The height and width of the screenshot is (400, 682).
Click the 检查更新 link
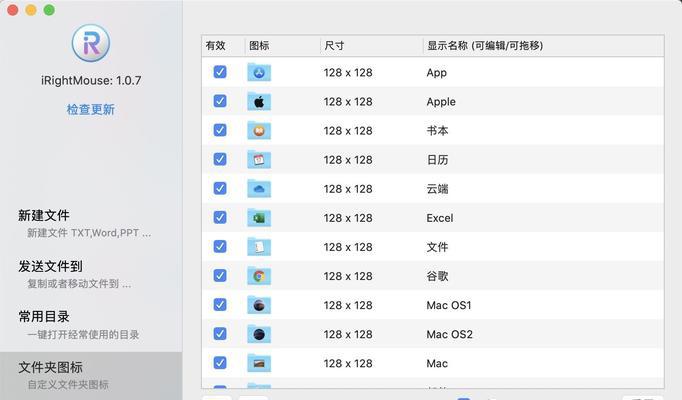(91, 110)
